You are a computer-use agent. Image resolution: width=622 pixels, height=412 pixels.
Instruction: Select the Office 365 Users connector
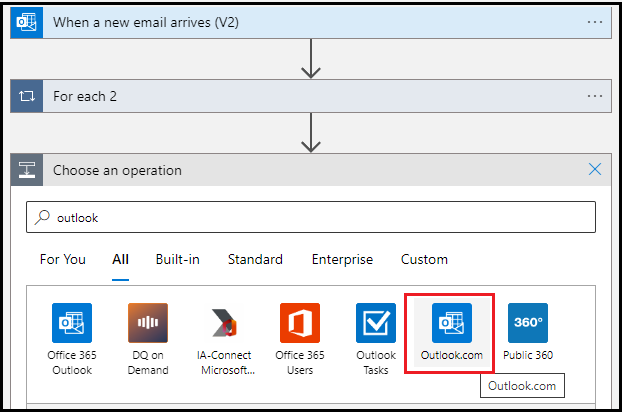(x=300, y=323)
